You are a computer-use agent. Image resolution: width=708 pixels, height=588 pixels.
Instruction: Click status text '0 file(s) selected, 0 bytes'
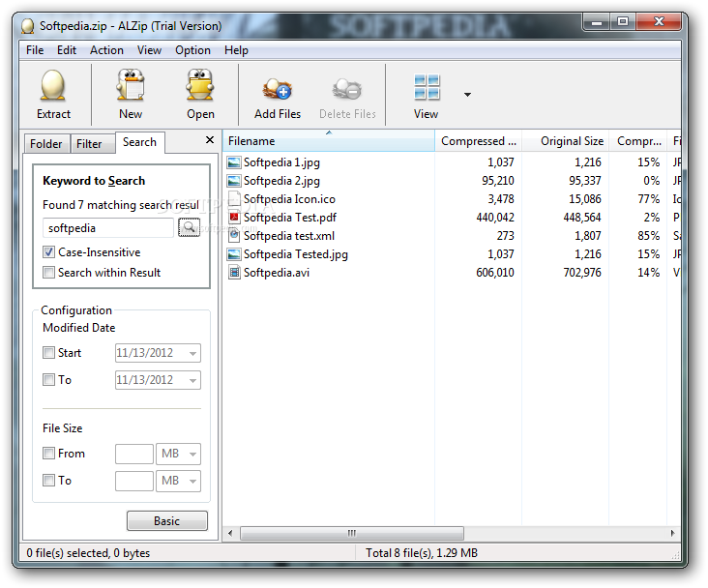88,553
